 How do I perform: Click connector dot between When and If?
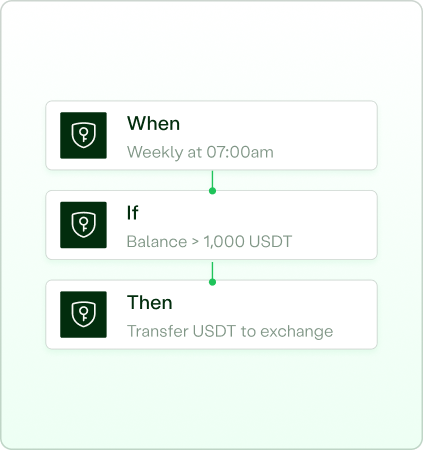coord(212,191)
